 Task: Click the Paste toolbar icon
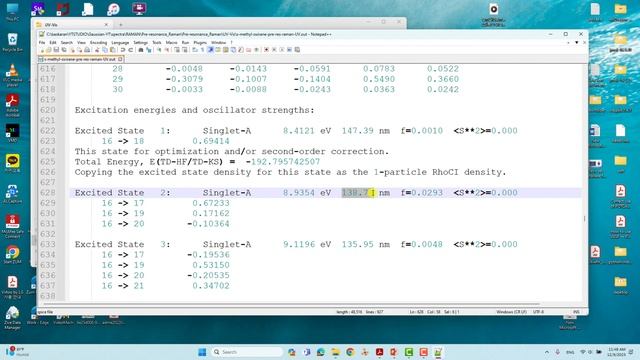point(113,50)
